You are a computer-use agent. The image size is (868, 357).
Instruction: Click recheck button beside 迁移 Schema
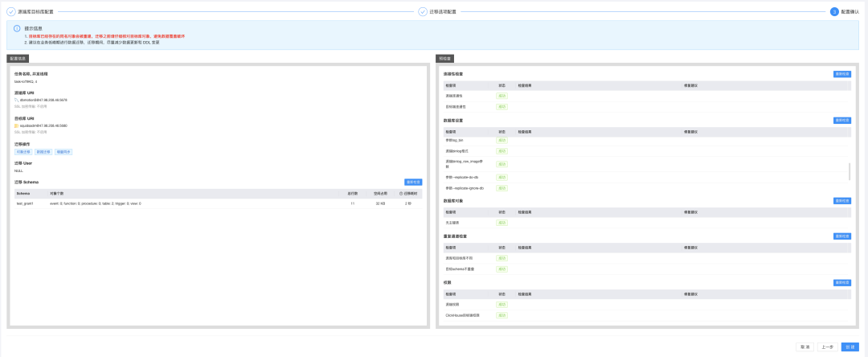(413, 182)
